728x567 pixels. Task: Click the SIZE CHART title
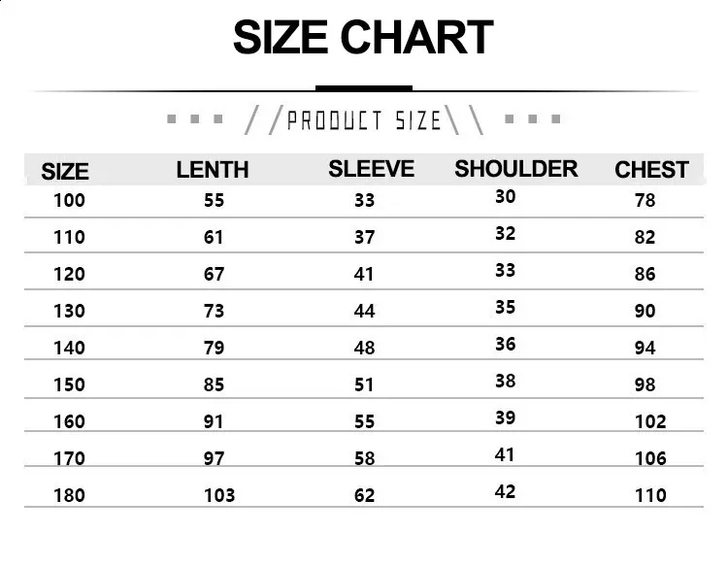[x=363, y=37]
